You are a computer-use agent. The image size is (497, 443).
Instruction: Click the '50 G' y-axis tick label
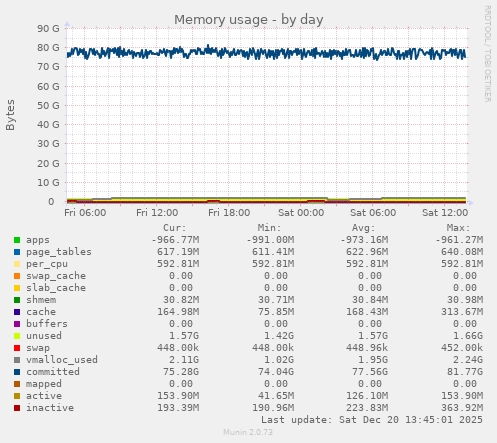48,106
